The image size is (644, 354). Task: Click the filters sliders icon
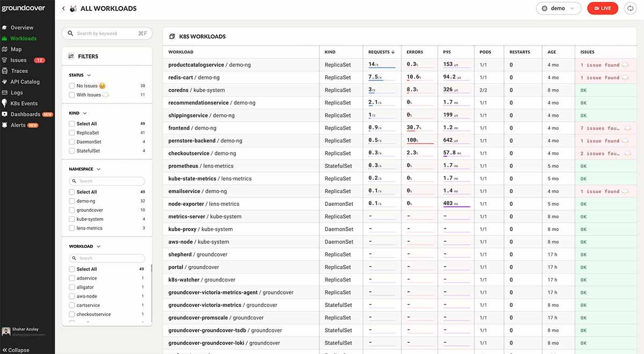coord(71,56)
